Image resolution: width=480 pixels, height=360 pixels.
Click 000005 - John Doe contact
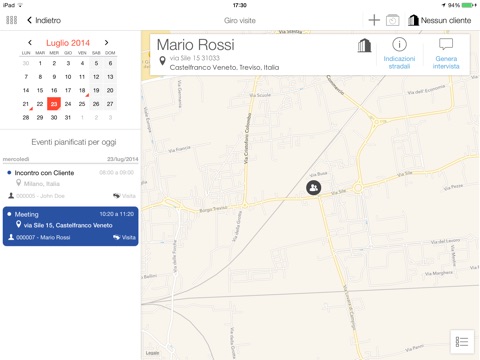tap(40, 196)
